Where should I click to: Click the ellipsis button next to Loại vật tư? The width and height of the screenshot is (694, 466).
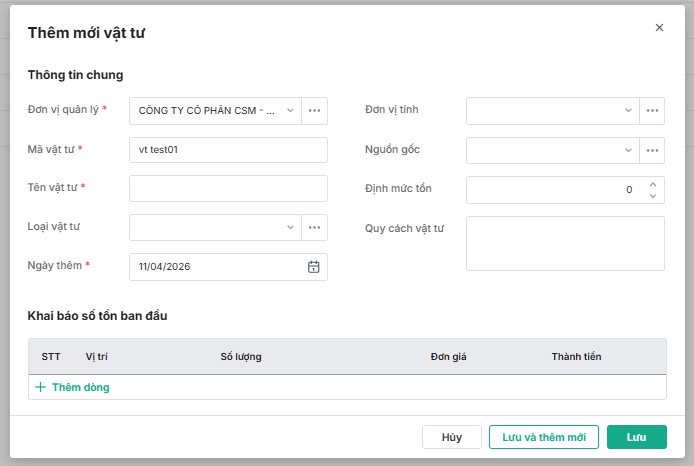coord(315,228)
